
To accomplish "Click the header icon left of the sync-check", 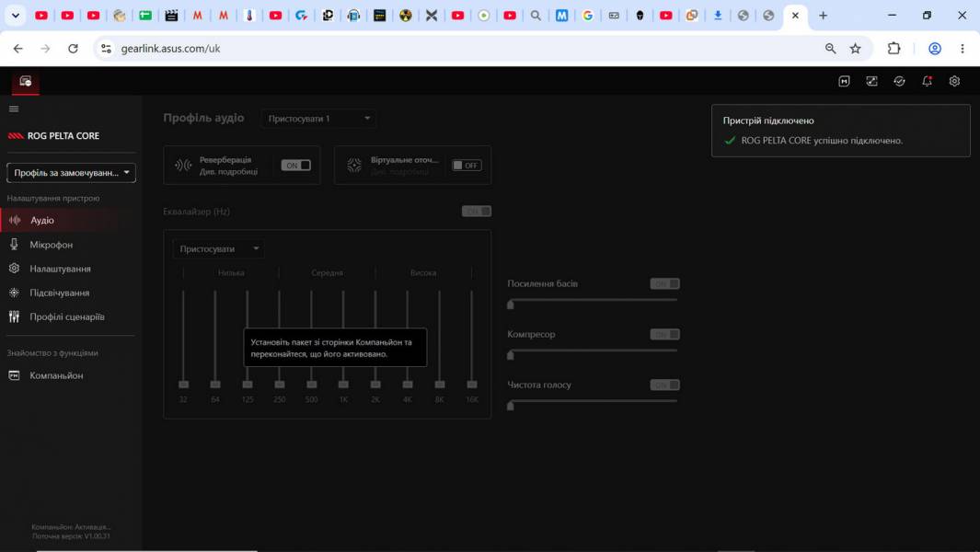I will pos(871,81).
